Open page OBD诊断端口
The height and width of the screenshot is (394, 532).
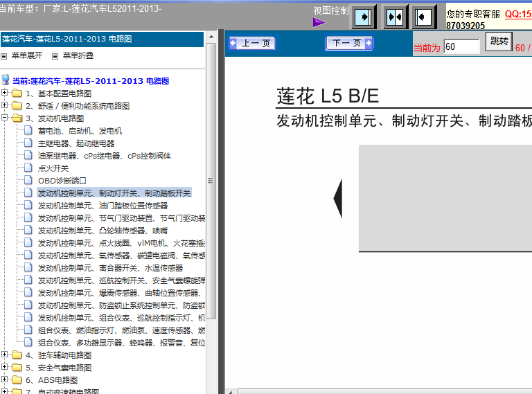point(62,181)
